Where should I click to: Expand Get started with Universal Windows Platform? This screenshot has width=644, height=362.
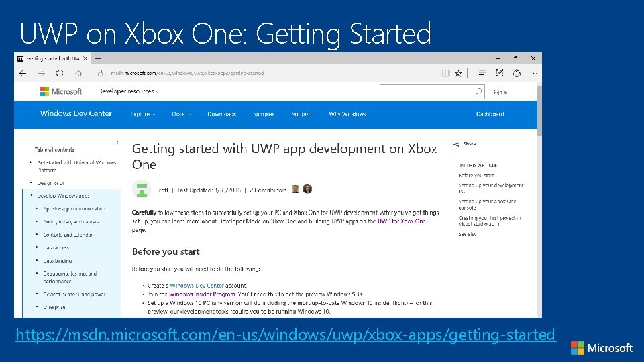(76, 166)
